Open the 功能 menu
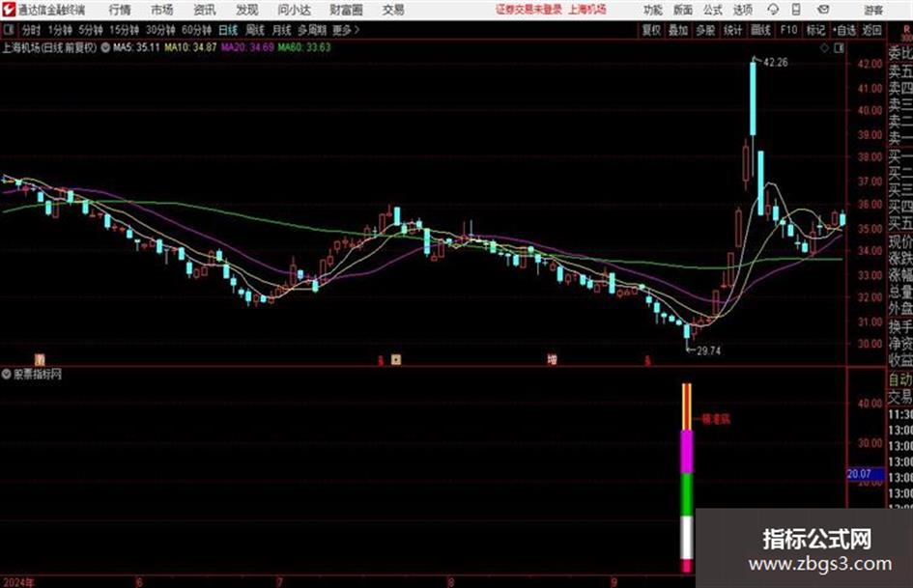The image size is (913, 588). click(653, 10)
